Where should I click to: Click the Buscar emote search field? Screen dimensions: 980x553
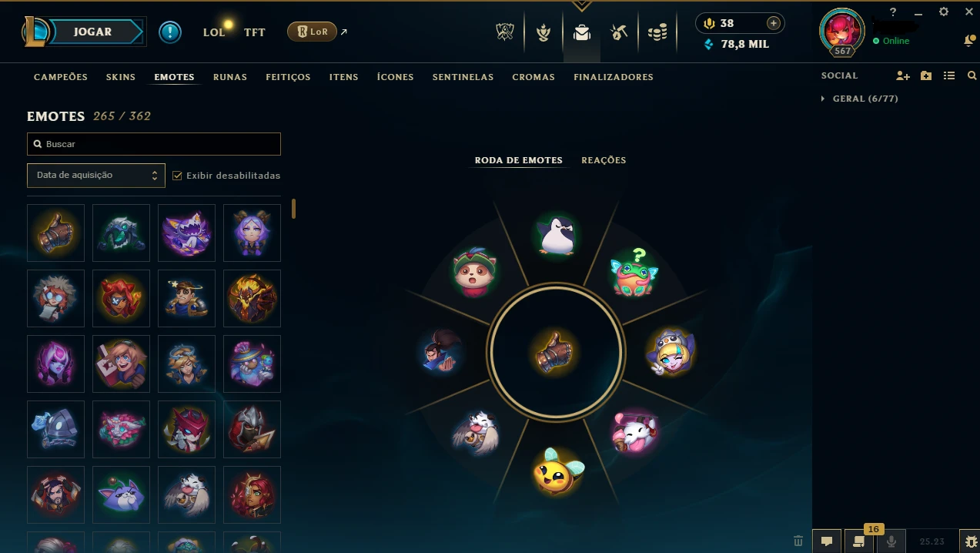(154, 144)
